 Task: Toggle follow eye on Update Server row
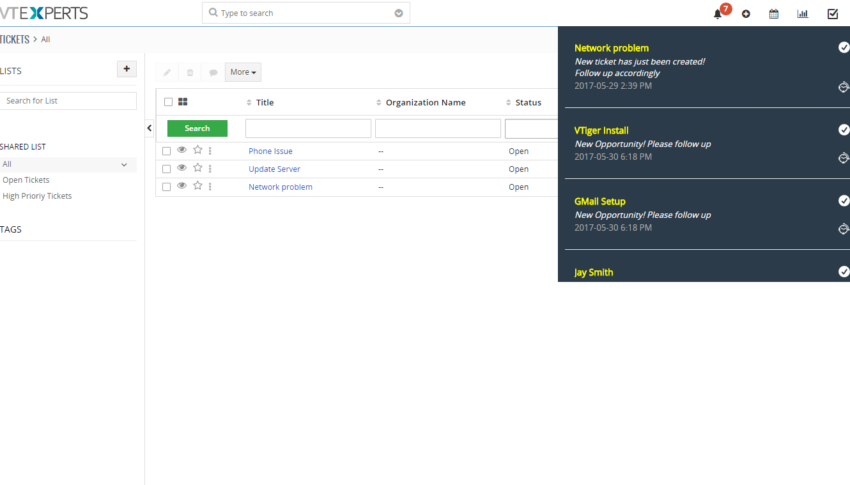(x=182, y=168)
